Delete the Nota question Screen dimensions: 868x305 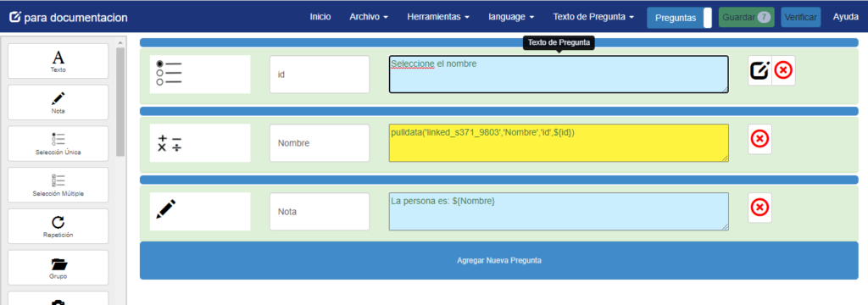pos(759,208)
